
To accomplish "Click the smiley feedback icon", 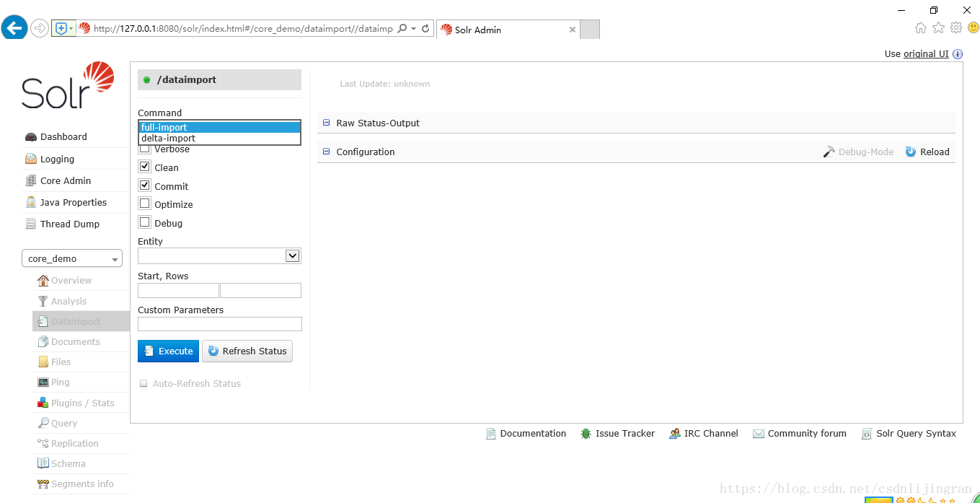I will [974, 27].
